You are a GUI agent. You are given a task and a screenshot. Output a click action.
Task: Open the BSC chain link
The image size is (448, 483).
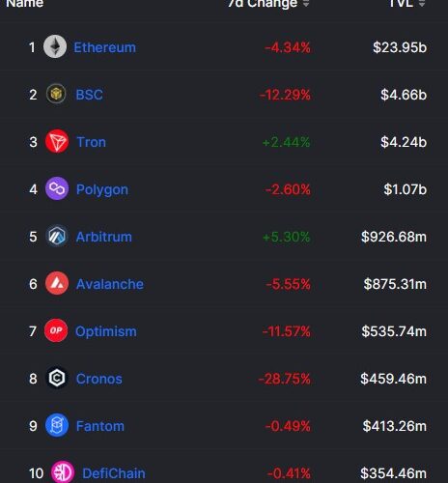tap(89, 95)
